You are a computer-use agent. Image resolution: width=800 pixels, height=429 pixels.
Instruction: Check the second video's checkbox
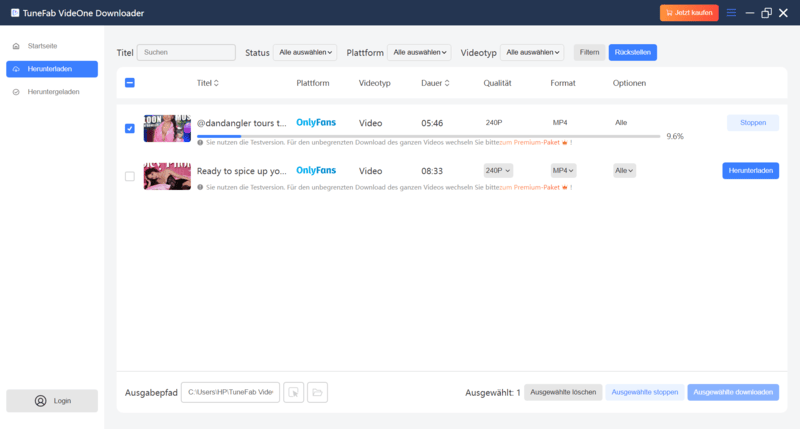pos(130,176)
